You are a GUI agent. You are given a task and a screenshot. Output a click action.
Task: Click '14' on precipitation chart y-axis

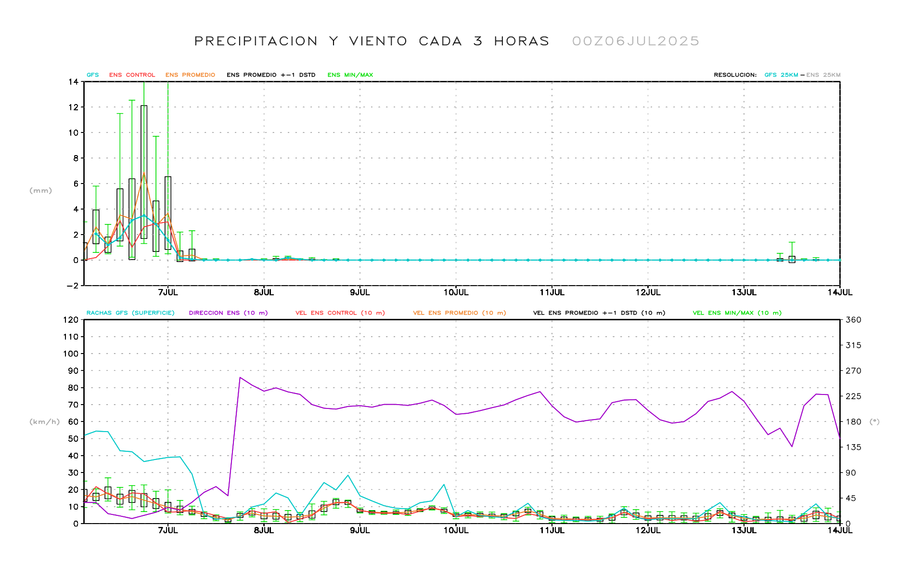pos(73,82)
